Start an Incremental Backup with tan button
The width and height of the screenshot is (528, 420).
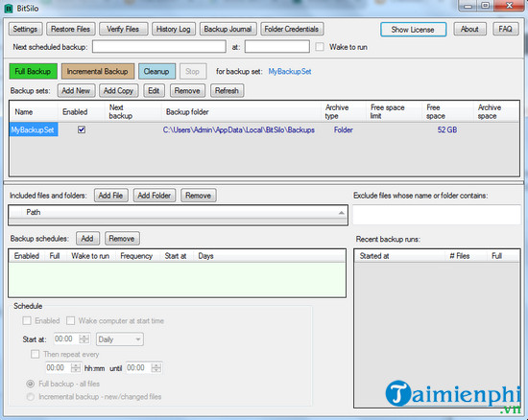click(98, 71)
